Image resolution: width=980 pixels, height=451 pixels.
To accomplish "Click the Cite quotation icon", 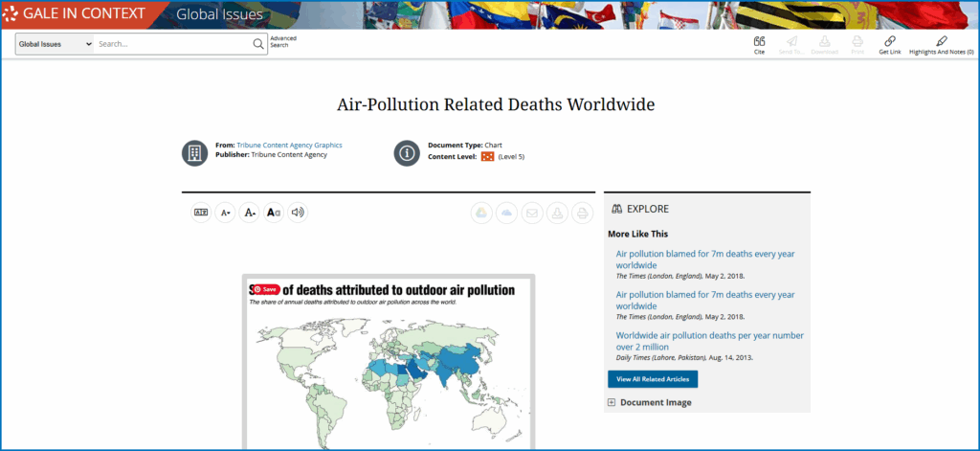I will (x=759, y=41).
